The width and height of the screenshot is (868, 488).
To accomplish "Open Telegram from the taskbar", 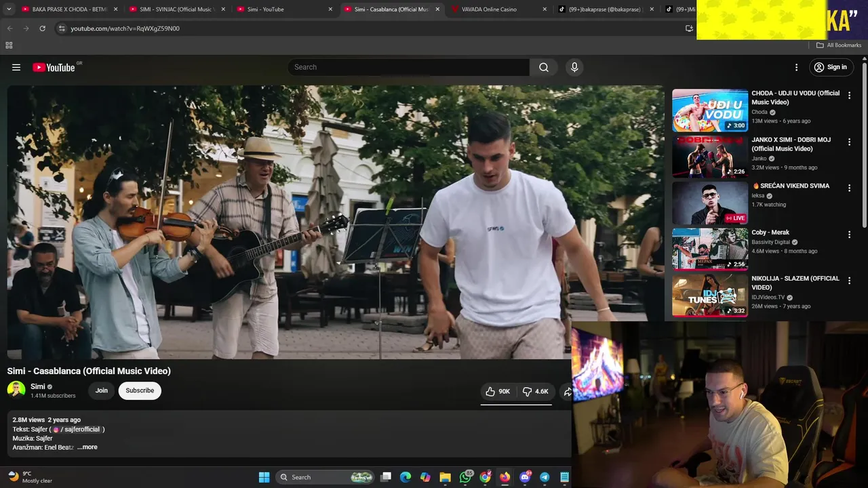I will [x=545, y=477].
